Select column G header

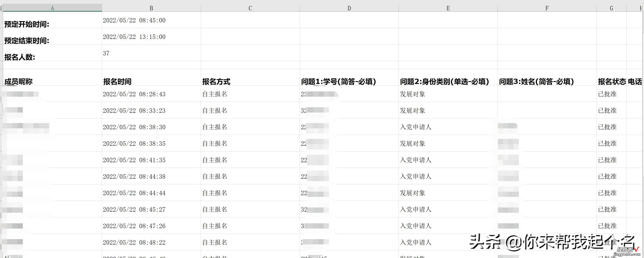coord(611,8)
